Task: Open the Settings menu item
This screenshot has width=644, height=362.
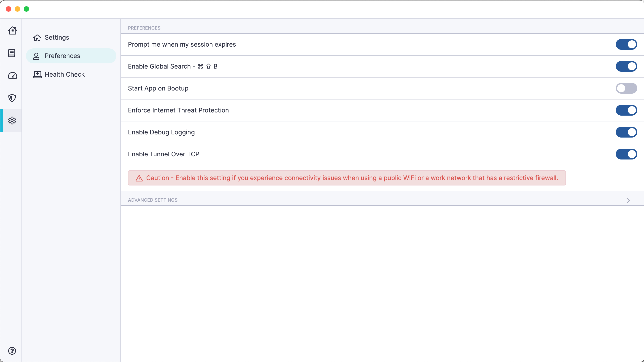Action: click(x=57, y=38)
